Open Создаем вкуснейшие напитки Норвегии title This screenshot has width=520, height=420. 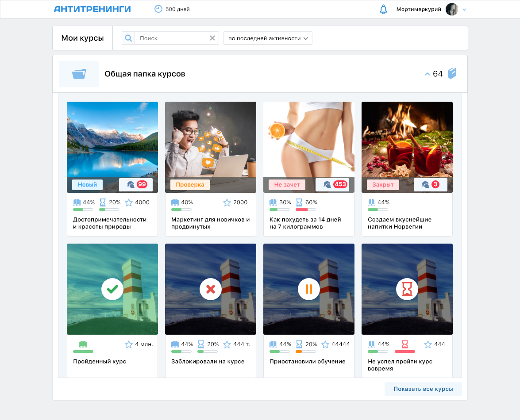pos(400,223)
